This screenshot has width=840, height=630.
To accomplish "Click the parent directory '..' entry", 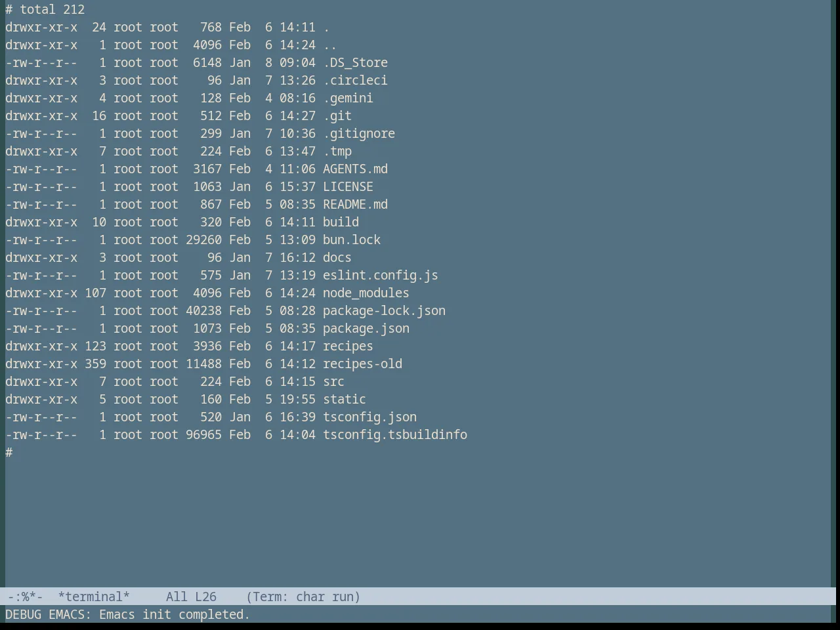I will pos(330,45).
